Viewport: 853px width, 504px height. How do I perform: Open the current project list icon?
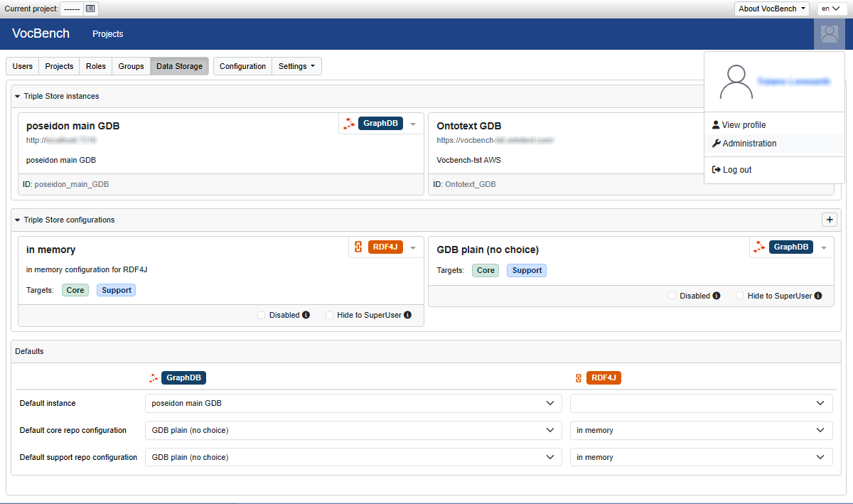click(90, 9)
